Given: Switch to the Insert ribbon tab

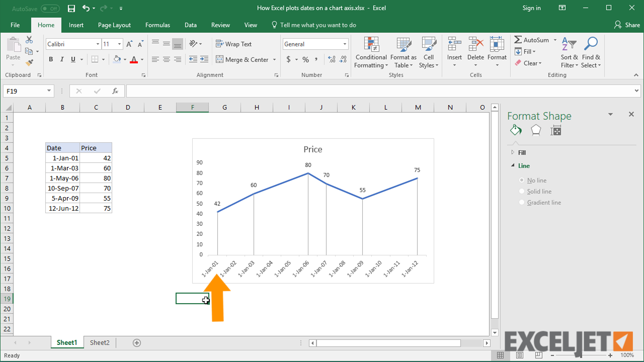Looking at the screenshot, I should tap(76, 25).
